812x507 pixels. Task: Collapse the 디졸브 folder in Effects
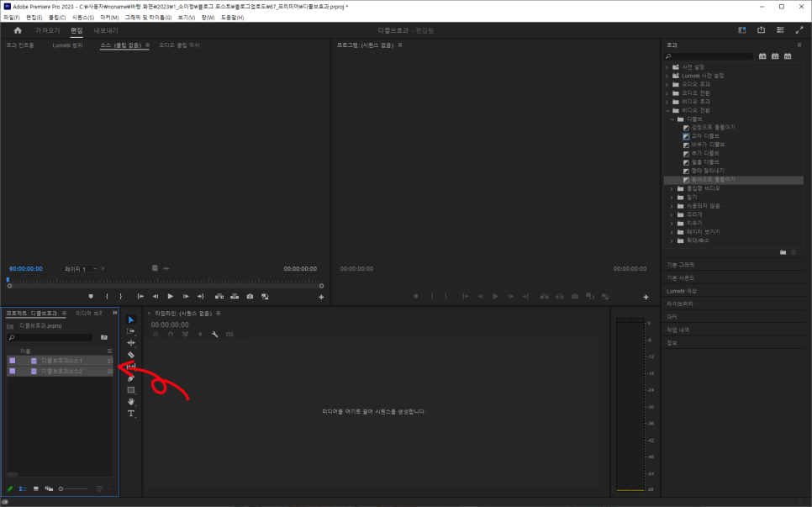673,119
